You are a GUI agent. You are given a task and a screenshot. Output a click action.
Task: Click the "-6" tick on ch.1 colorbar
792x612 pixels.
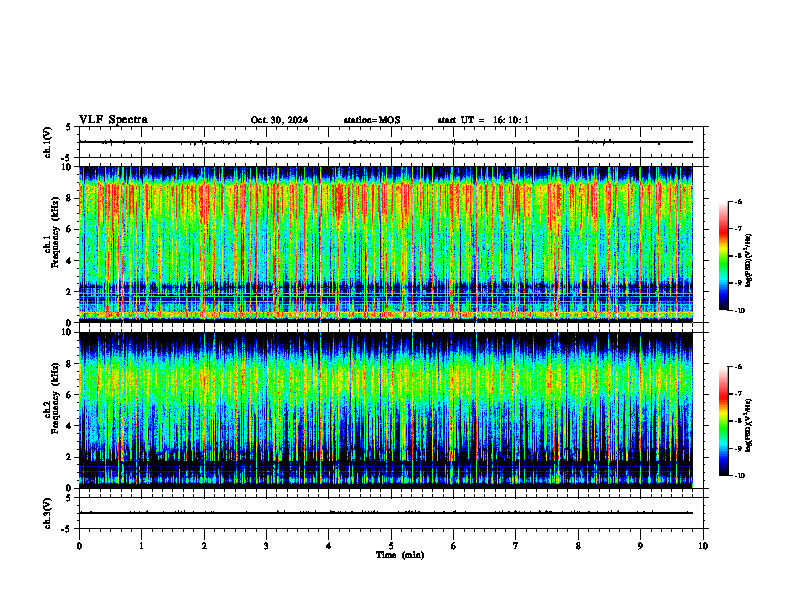[x=738, y=201]
